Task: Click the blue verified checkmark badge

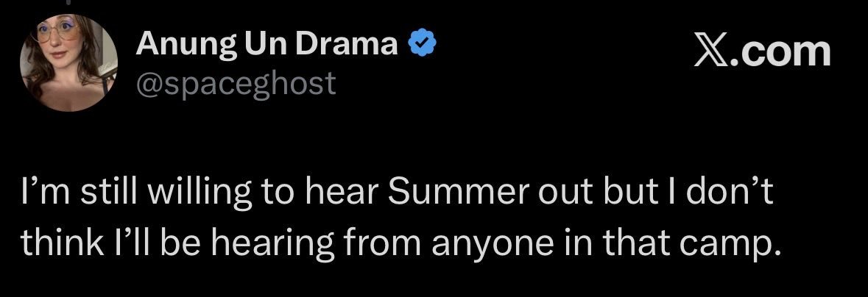Action: pos(423,44)
